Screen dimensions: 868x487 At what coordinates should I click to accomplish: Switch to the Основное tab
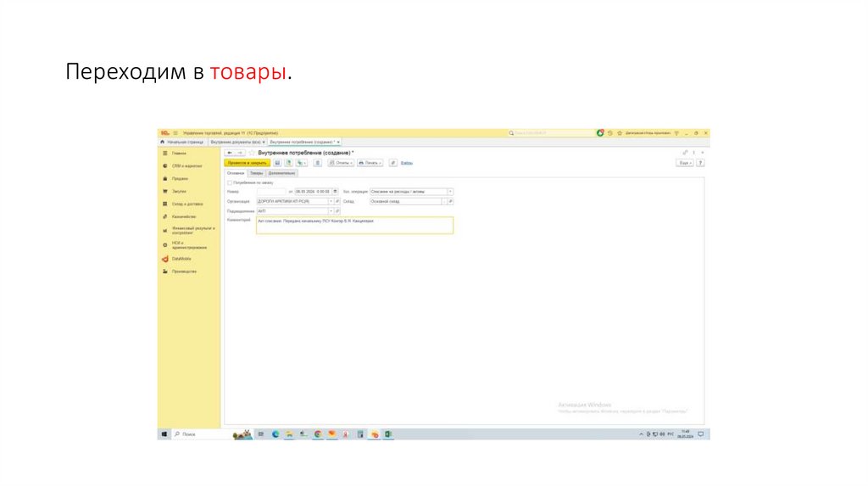click(x=236, y=173)
